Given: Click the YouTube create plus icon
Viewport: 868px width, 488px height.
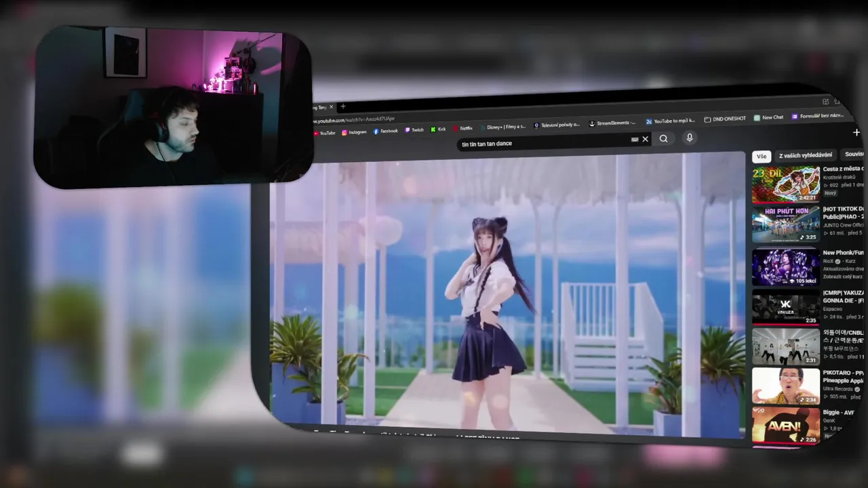Looking at the screenshot, I should click(856, 133).
